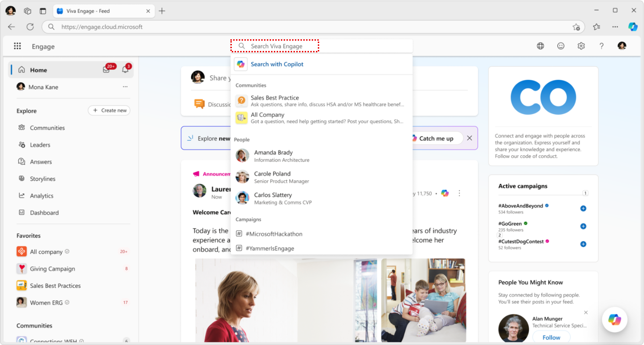Open the app launcher waffle icon
The width and height of the screenshot is (644, 345).
[x=17, y=45]
